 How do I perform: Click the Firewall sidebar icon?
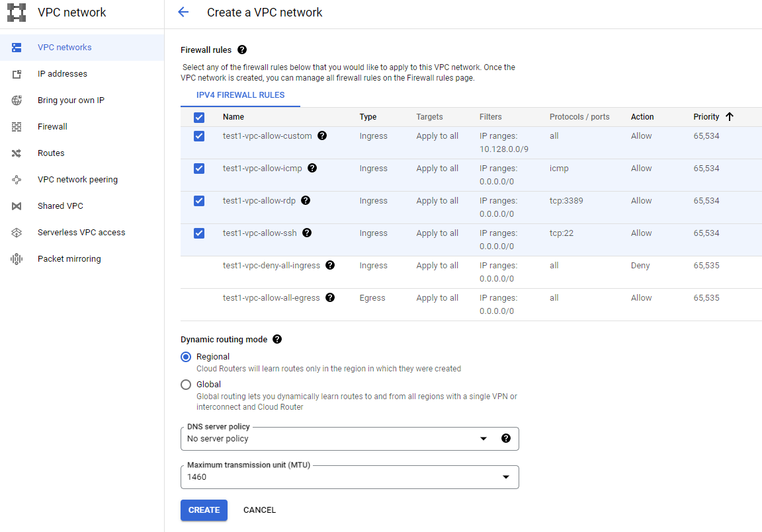pyautogui.click(x=17, y=127)
